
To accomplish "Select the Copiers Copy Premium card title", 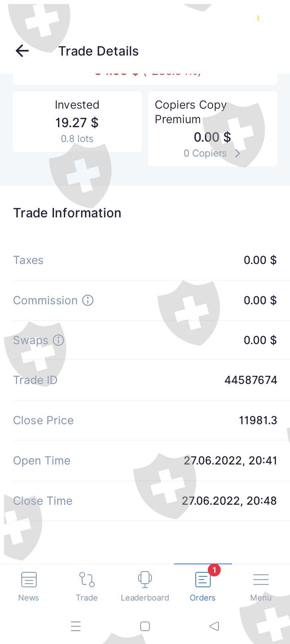I will 191,112.
